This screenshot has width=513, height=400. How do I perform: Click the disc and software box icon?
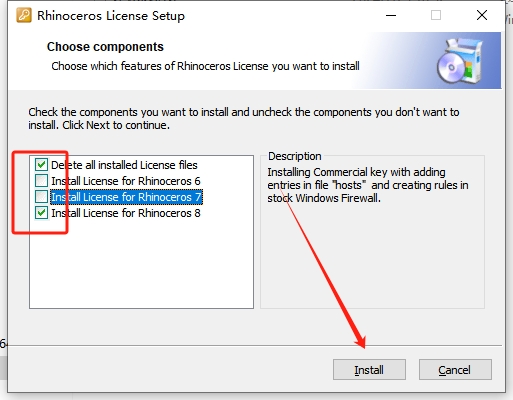click(460, 60)
